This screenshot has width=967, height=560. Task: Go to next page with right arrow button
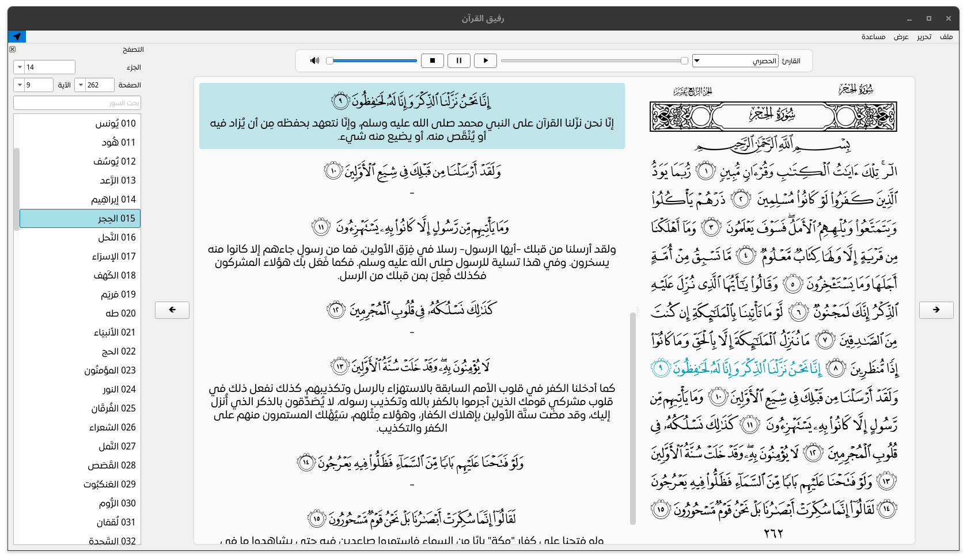936,310
